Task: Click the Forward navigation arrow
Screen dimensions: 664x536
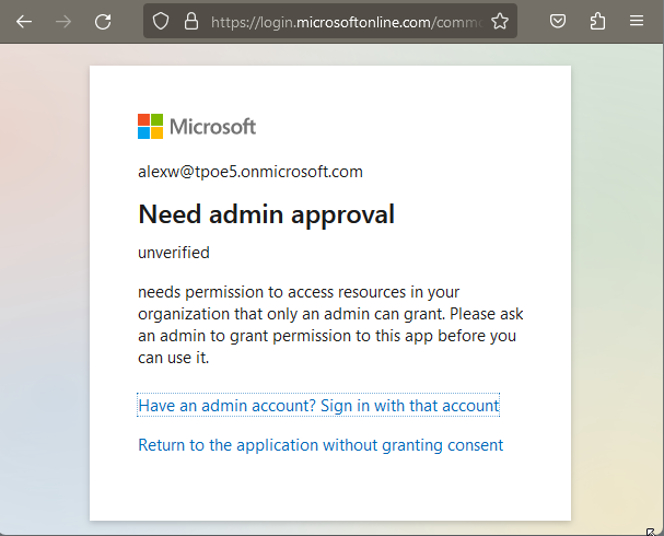Action: (x=64, y=21)
